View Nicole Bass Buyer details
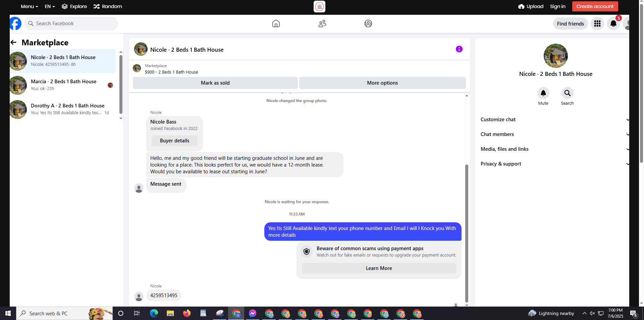Image resolution: width=644 pixels, height=320 pixels. (x=174, y=141)
